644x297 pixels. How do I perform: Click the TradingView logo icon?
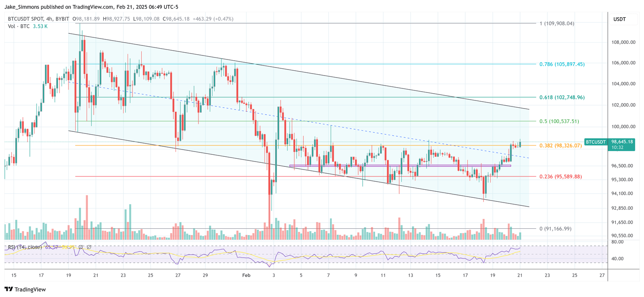[x=8, y=289]
